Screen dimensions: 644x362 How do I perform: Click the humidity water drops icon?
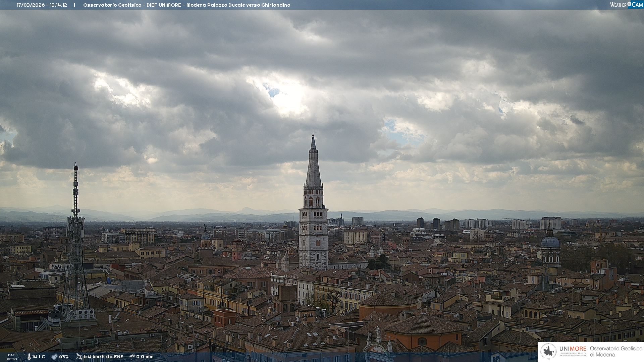point(54,357)
